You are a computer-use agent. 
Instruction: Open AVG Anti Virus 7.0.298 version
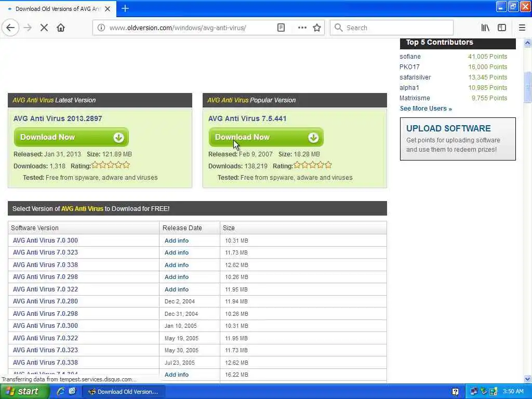click(45, 313)
